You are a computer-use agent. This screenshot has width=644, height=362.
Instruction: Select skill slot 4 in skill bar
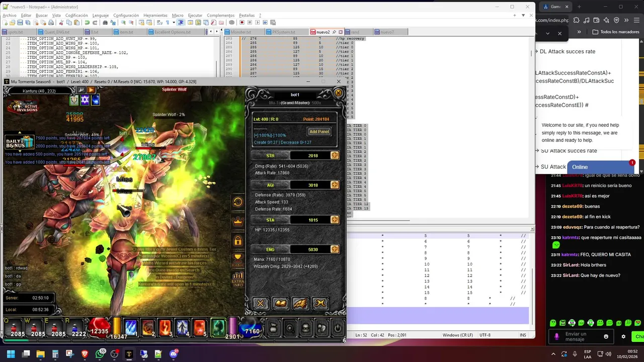182,327
